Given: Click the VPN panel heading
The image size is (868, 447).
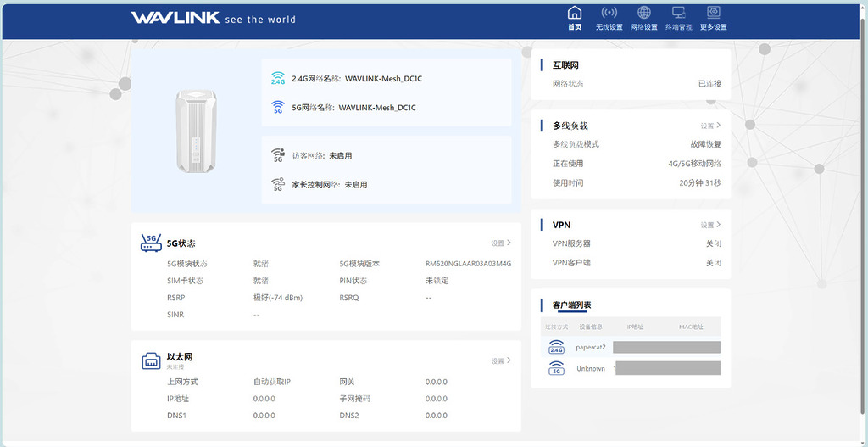Looking at the screenshot, I should (x=561, y=225).
